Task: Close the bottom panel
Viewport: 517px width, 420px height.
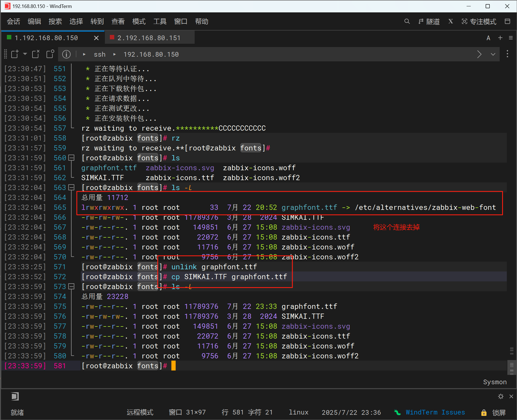Action: [x=511, y=396]
